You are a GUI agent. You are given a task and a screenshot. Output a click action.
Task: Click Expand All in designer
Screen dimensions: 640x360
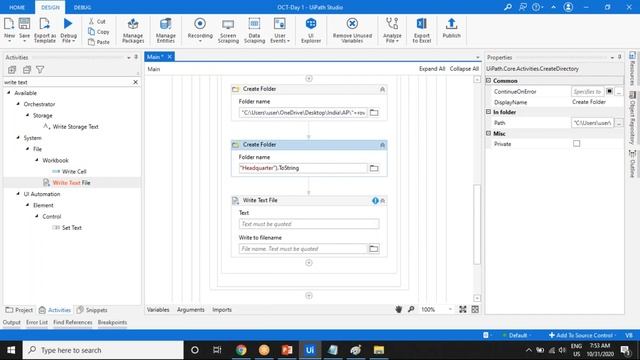(x=432, y=69)
